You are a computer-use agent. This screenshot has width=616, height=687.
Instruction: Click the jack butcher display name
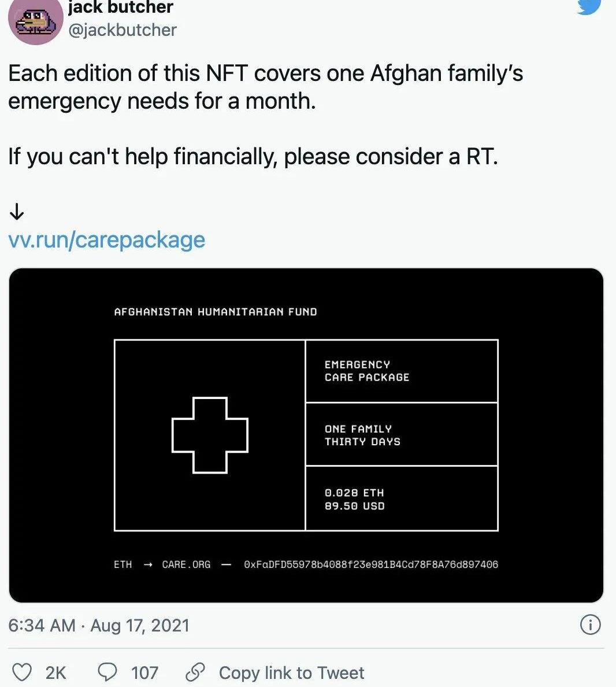tap(120, 8)
